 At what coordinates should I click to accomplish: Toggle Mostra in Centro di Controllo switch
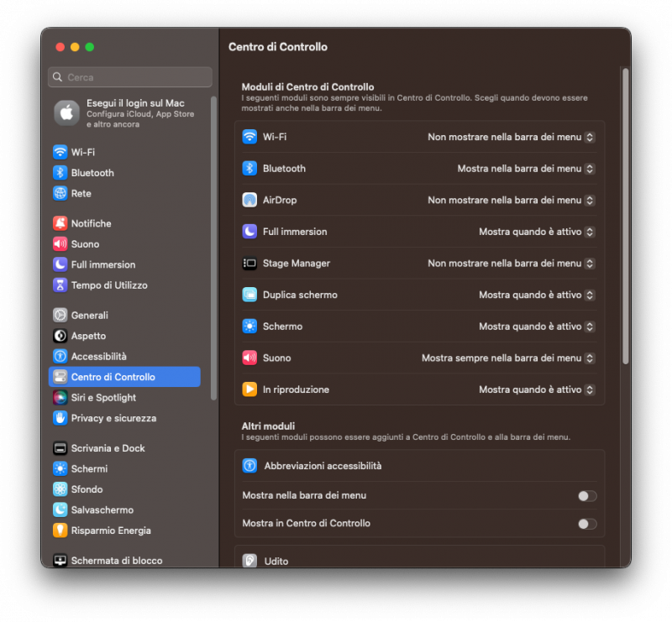point(587,524)
